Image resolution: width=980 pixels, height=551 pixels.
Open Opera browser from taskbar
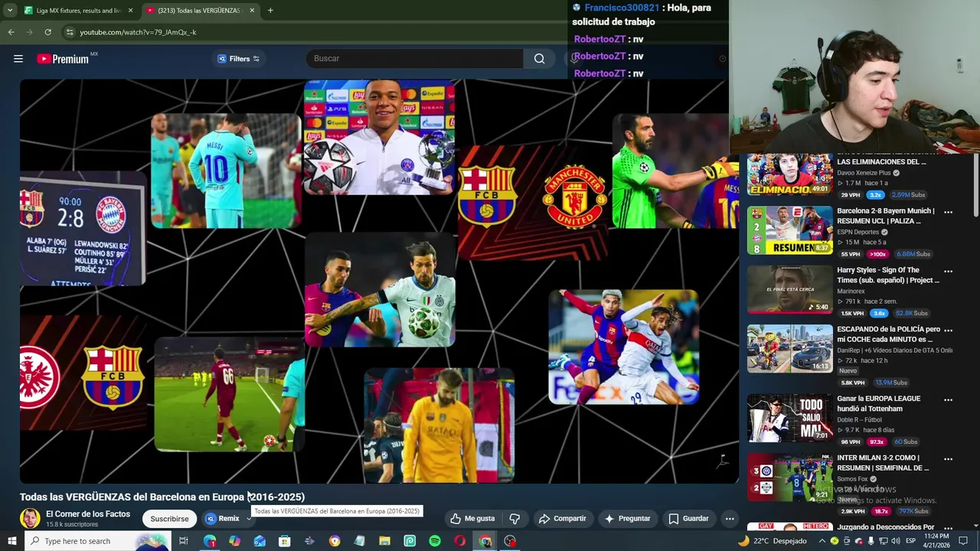459,541
